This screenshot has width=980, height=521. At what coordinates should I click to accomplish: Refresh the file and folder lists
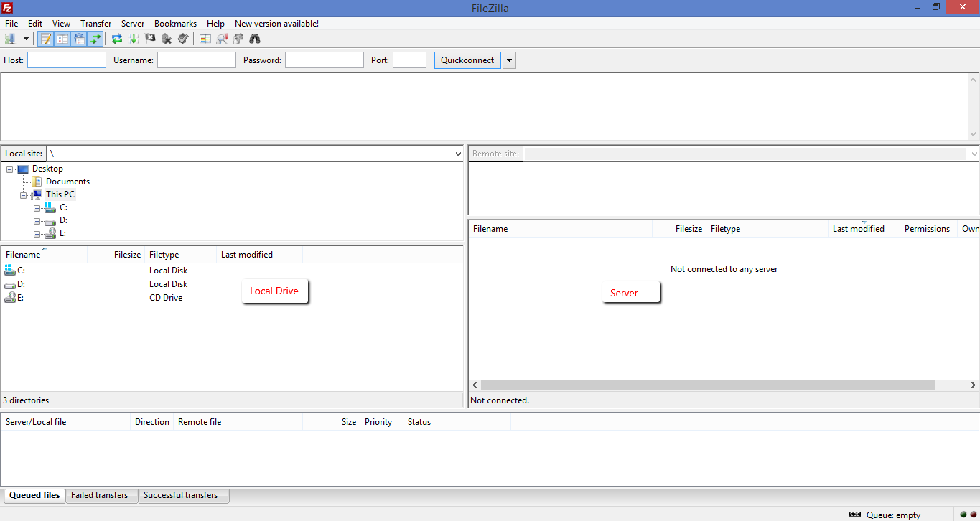click(x=117, y=39)
